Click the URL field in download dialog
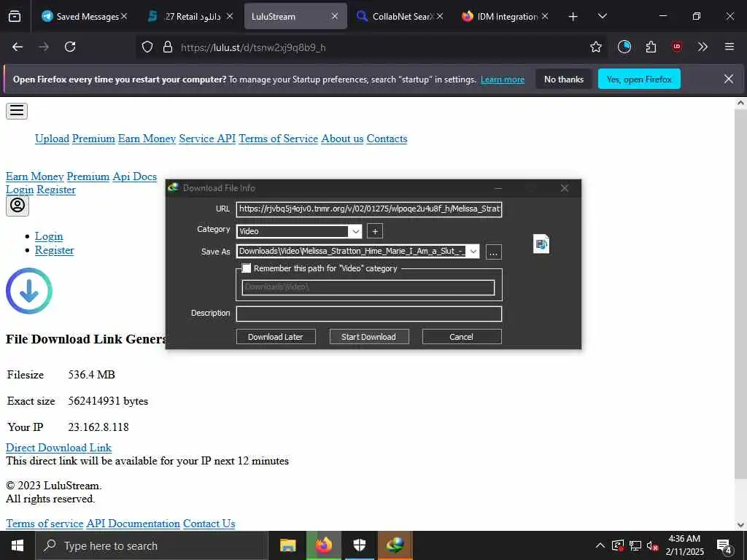The height and width of the screenshot is (560, 747). 368,209
